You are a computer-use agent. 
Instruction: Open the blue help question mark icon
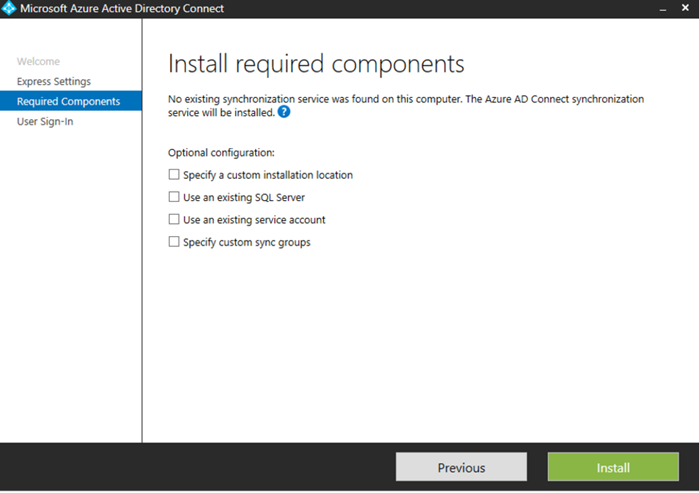[284, 112]
